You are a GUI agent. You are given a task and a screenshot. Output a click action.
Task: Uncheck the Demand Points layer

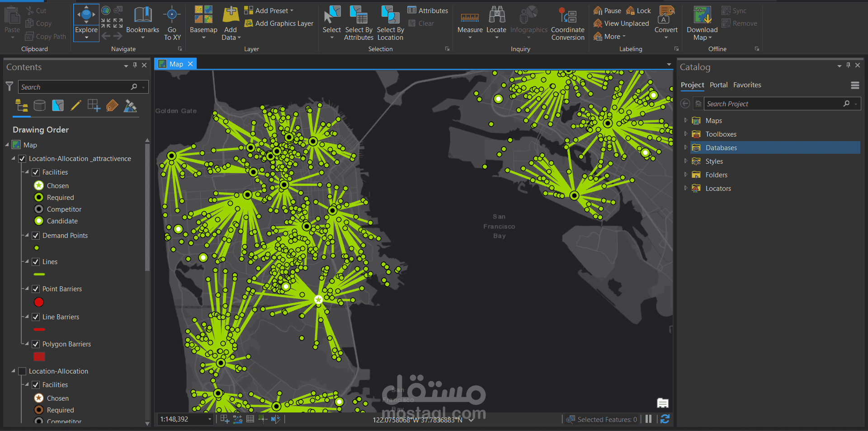point(35,235)
